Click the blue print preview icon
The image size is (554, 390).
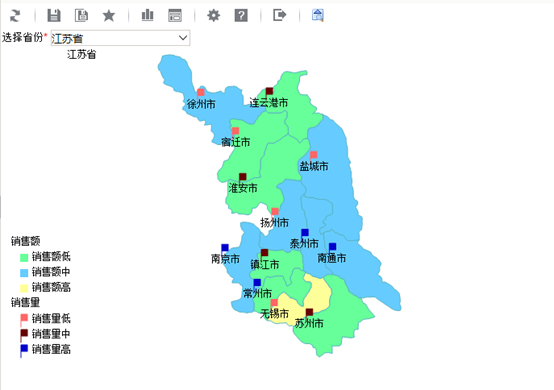coord(318,15)
